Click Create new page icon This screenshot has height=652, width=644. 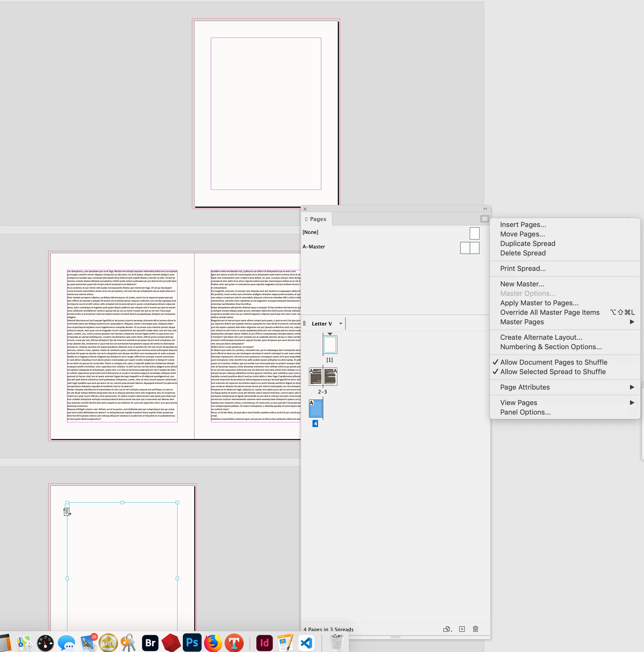[462, 629]
